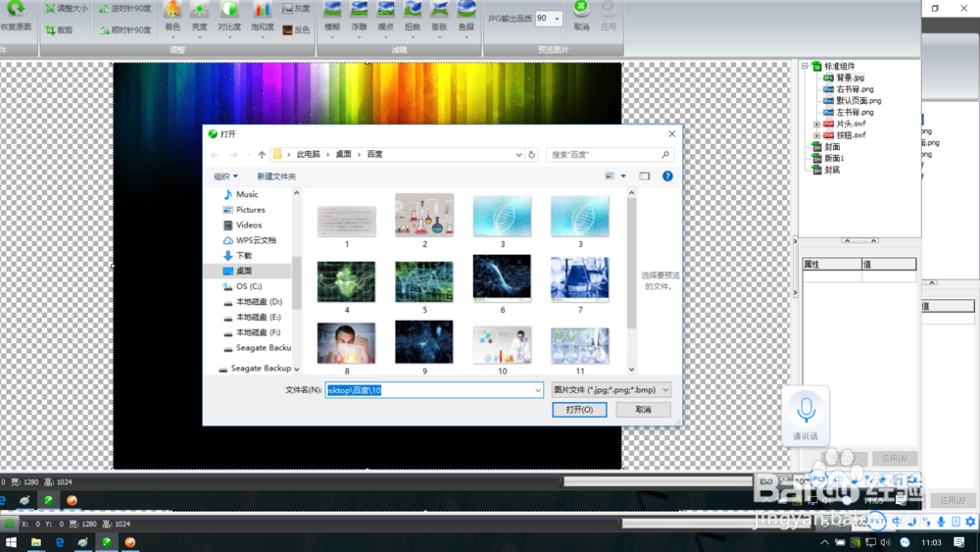Screen dimensions: 980x552
Task: Select the 调整大小 resize tool
Action: (x=66, y=9)
